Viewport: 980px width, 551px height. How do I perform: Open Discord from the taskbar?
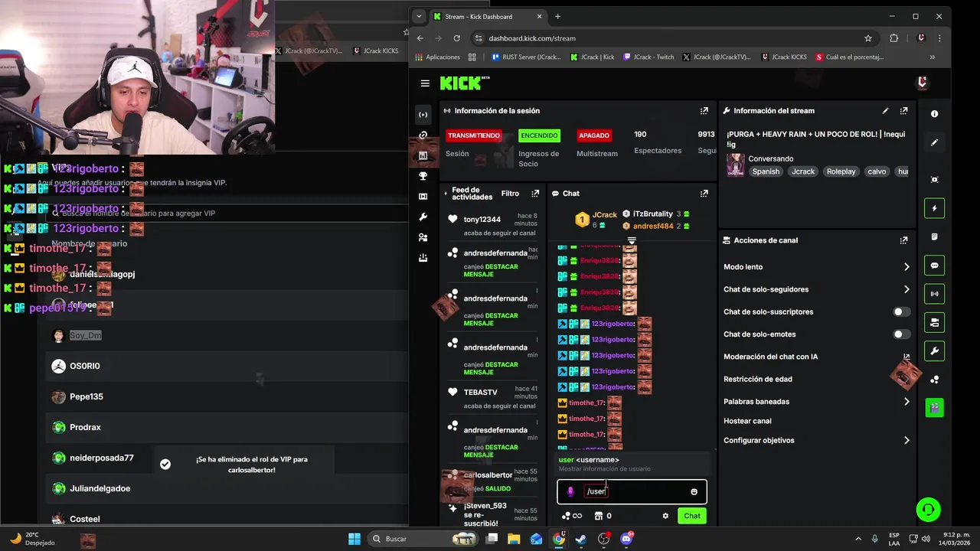pyautogui.click(x=626, y=539)
